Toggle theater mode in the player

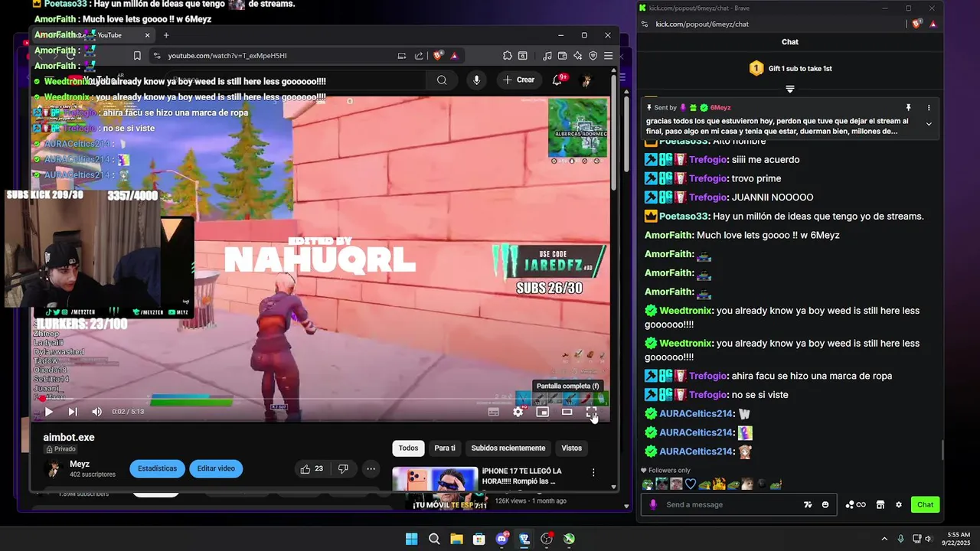[x=567, y=412]
